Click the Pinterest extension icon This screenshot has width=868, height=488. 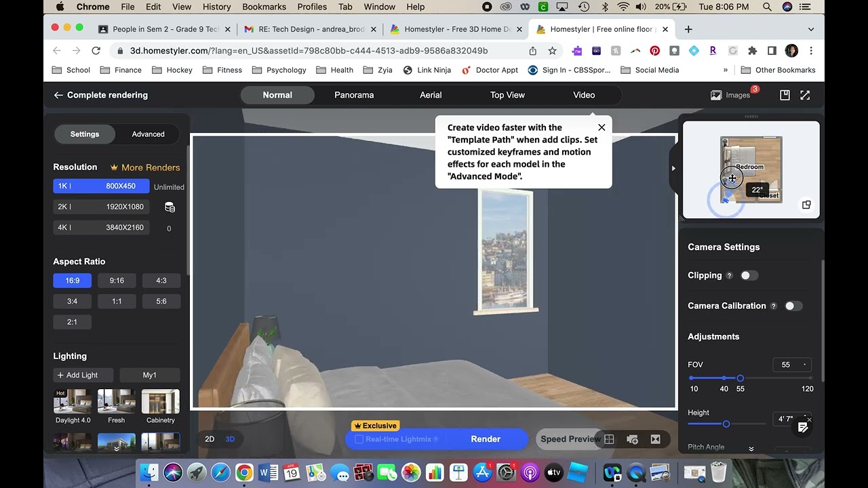pyautogui.click(x=654, y=51)
